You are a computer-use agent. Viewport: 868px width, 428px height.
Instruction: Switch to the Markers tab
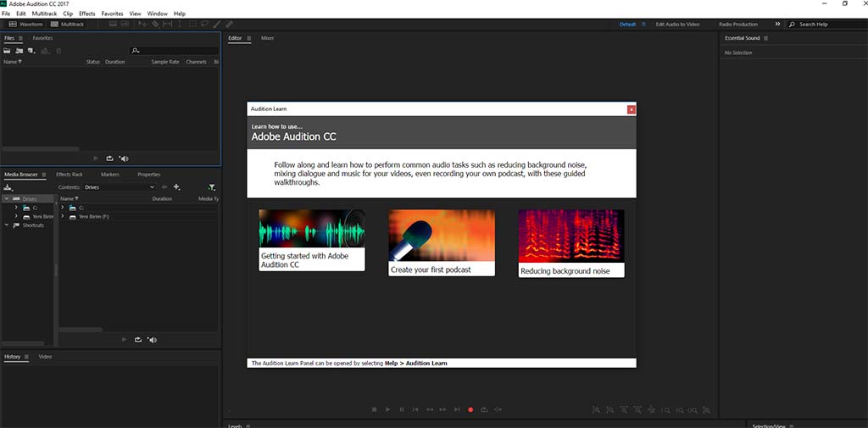coord(110,175)
